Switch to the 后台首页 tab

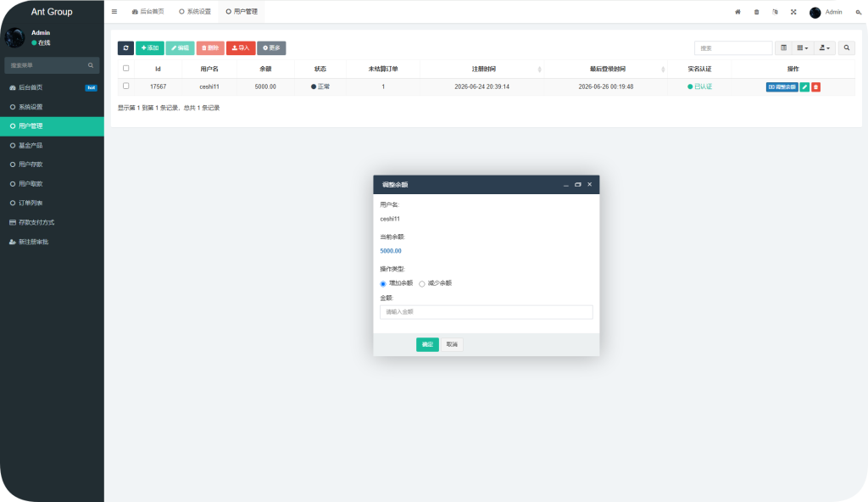click(x=147, y=12)
